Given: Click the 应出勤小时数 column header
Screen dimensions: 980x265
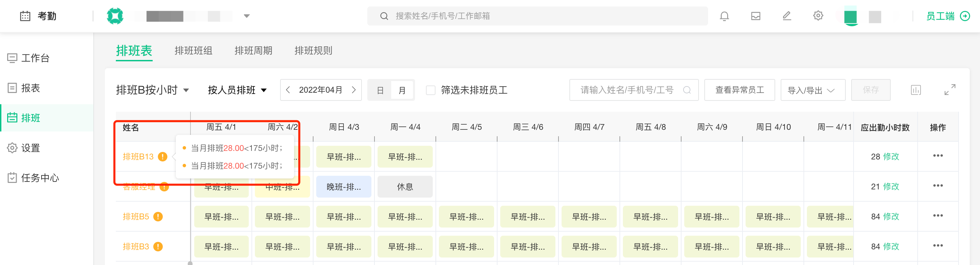Looking at the screenshot, I should (x=885, y=127).
